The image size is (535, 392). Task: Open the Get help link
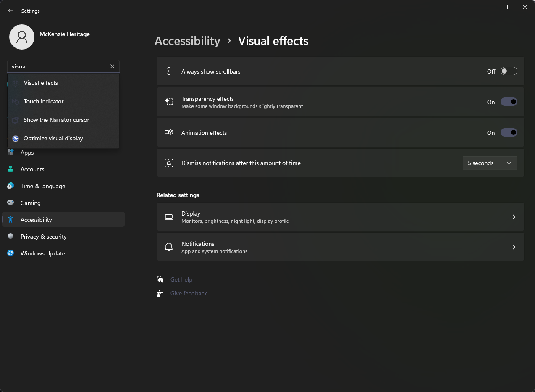(181, 279)
